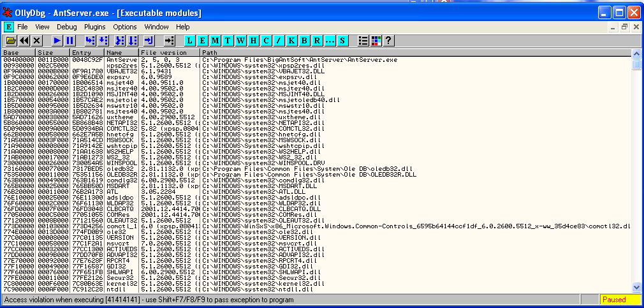
Task: Open the Window menu
Action: (156, 27)
